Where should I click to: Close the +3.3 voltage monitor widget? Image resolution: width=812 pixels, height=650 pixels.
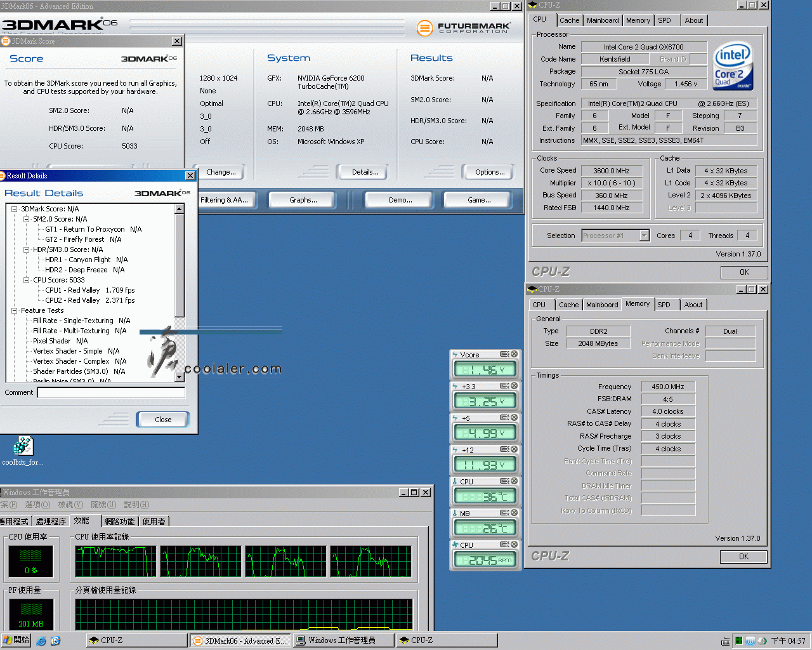point(514,386)
